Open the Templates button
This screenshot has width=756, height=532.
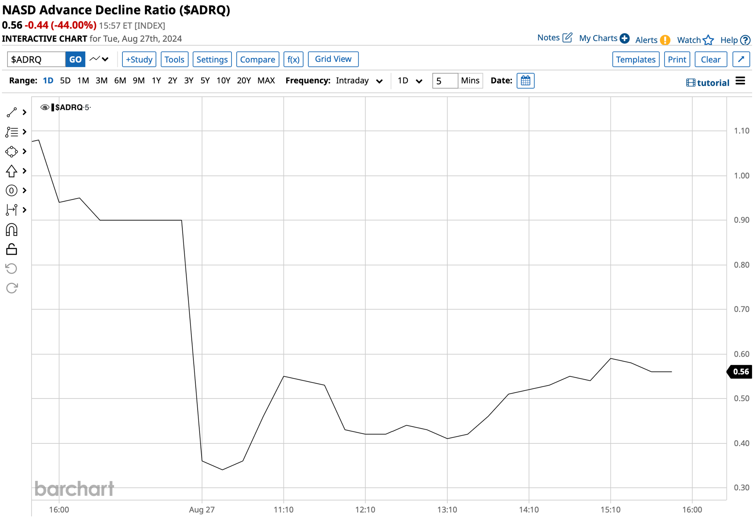(x=636, y=59)
